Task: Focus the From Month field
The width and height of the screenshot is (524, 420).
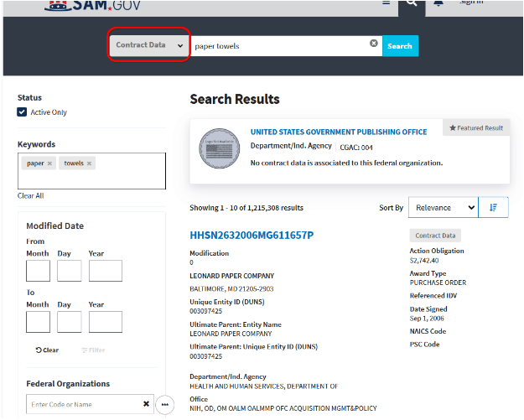Action: click(38, 271)
